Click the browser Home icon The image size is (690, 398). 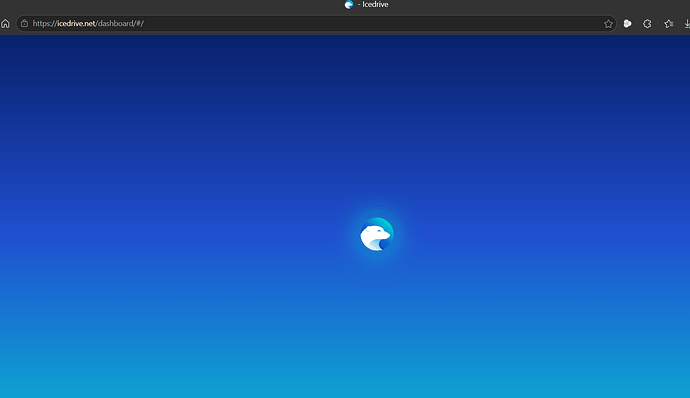[x=5, y=24]
